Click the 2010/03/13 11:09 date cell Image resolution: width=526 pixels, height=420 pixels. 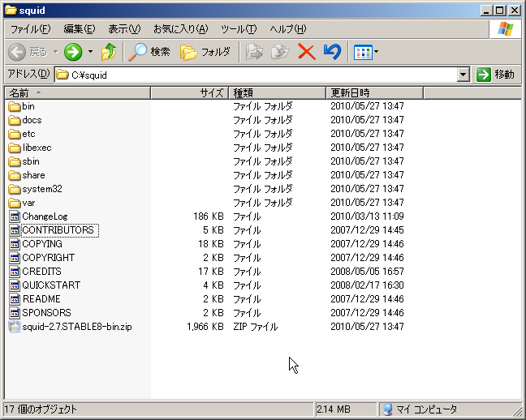pyautogui.click(x=367, y=216)
